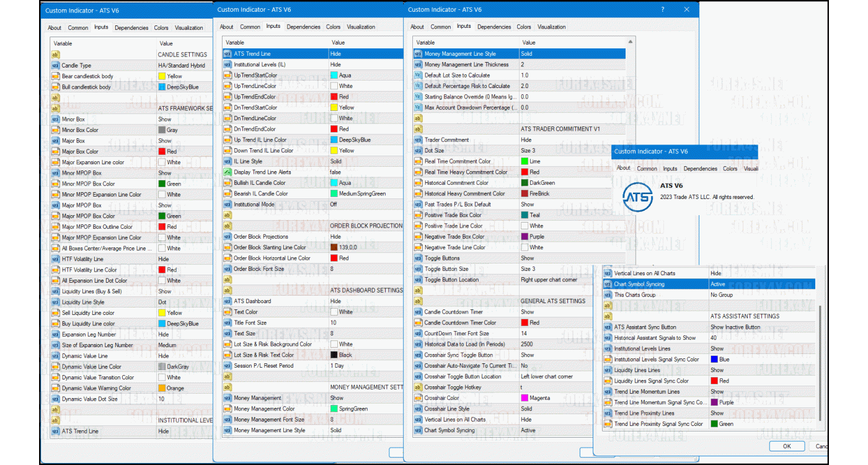Select the Magenta Crosshair Color swatch
The width and height of the screenshot is (868, 465).
pos(525,398)
